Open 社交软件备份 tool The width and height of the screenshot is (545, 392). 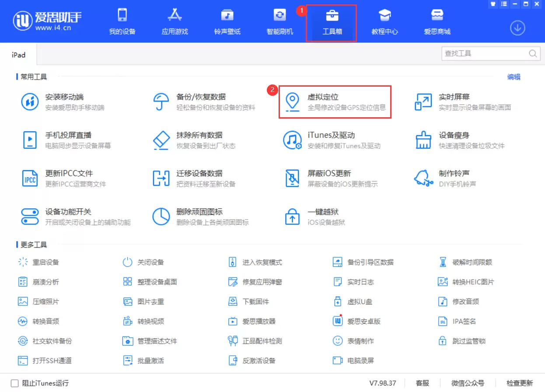pos(45,341)
